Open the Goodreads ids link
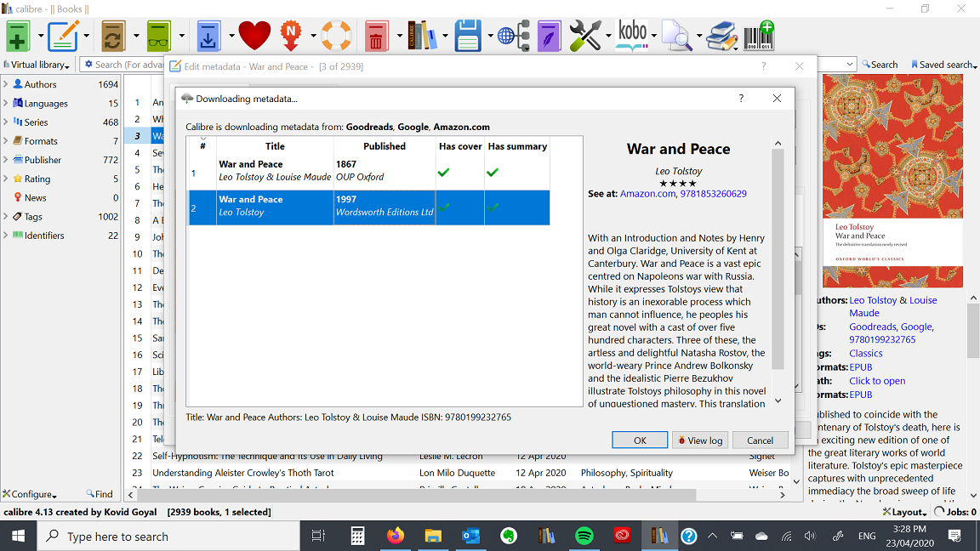The width and height of the screenshot is (980, 551). pyautogui.click(x=873, y=327)
